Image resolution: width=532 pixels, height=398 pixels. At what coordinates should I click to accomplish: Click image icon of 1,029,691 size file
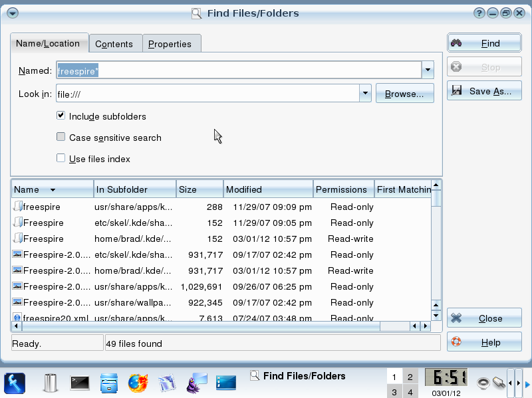[17, 286]
